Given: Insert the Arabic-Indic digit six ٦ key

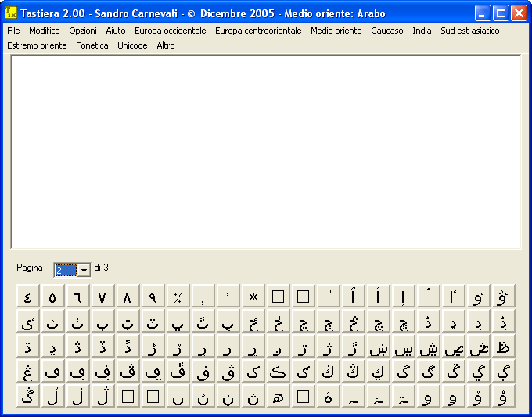Looking at the screenshot, I should pos(78,296).
